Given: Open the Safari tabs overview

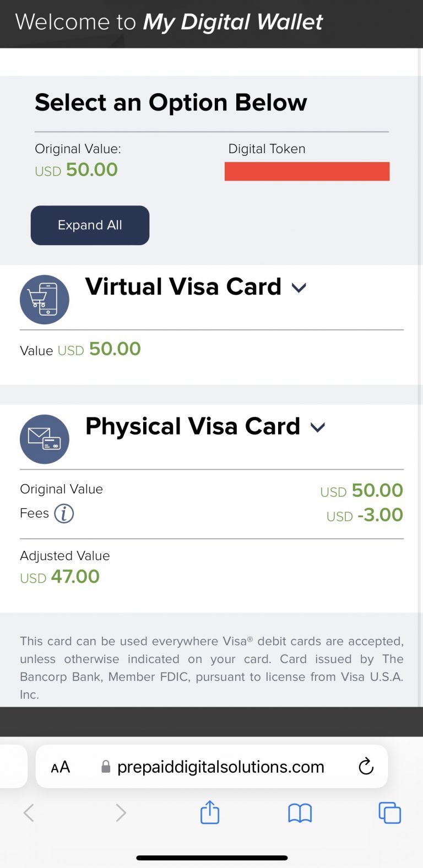Looking at the screenshot, I should click(390, 812).
